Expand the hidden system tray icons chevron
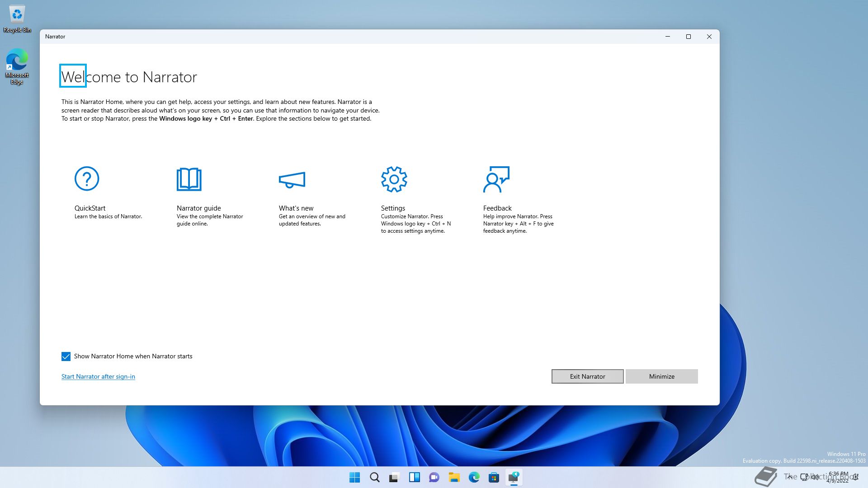Screen dimensions: 868x488 (790, 477)
